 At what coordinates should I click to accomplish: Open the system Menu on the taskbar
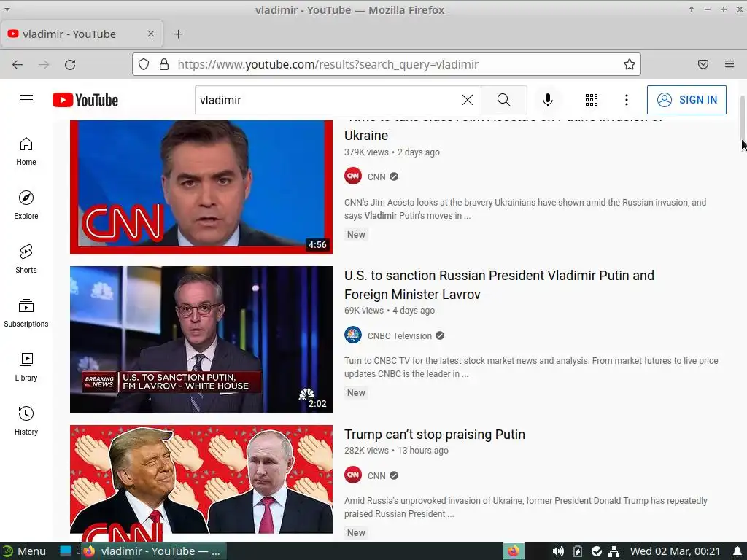click(24, 551)
